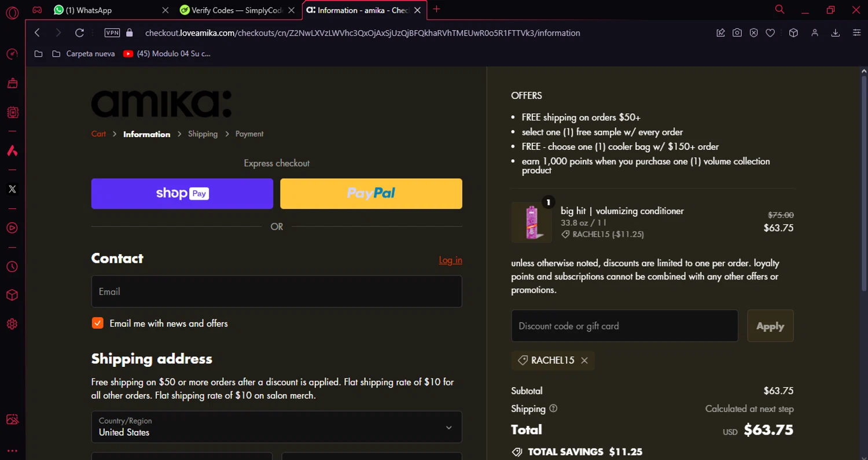Viewport: 868px width, 460px height.
Task: Check out with PayPal button
Action: pos(371,193)
